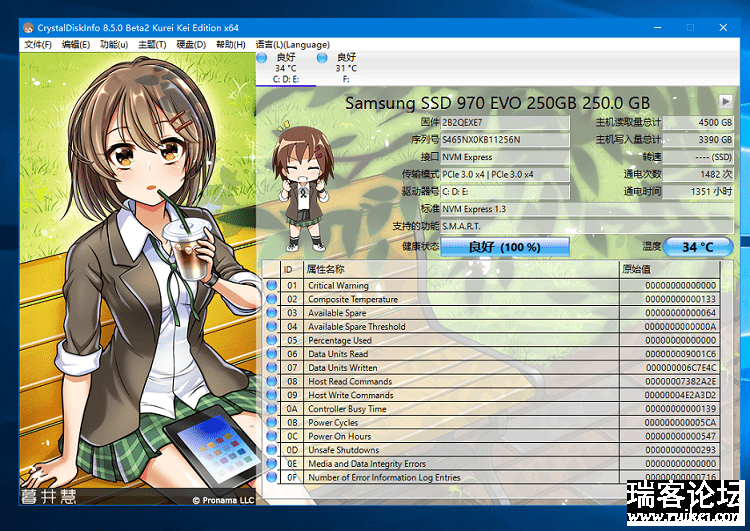Click raw value 00000000000293
Viewport: 750px width, 531px height.
click(x=681, y=450)
